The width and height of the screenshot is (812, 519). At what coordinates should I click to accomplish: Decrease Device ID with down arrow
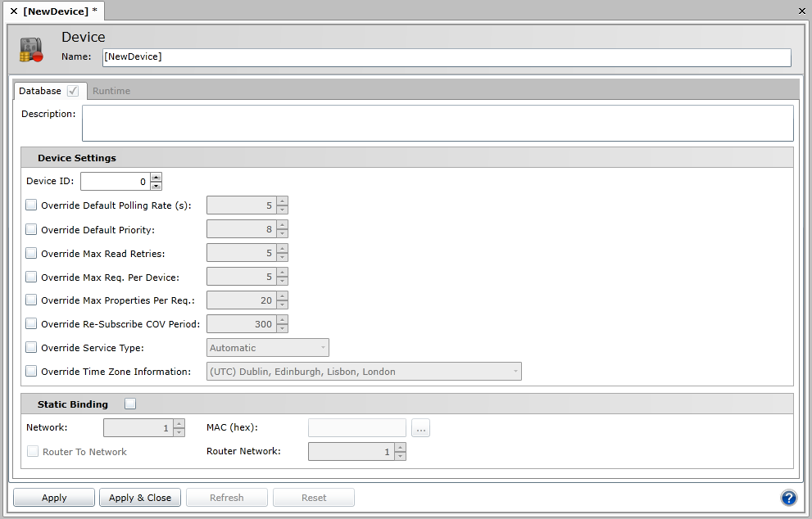(156, 186)
